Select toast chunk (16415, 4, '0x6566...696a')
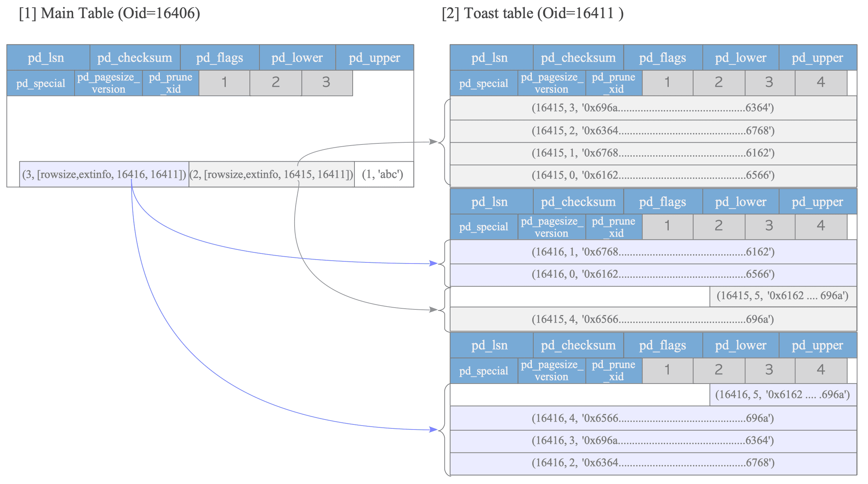The image size is (868, 484). (x=653, y=319)
